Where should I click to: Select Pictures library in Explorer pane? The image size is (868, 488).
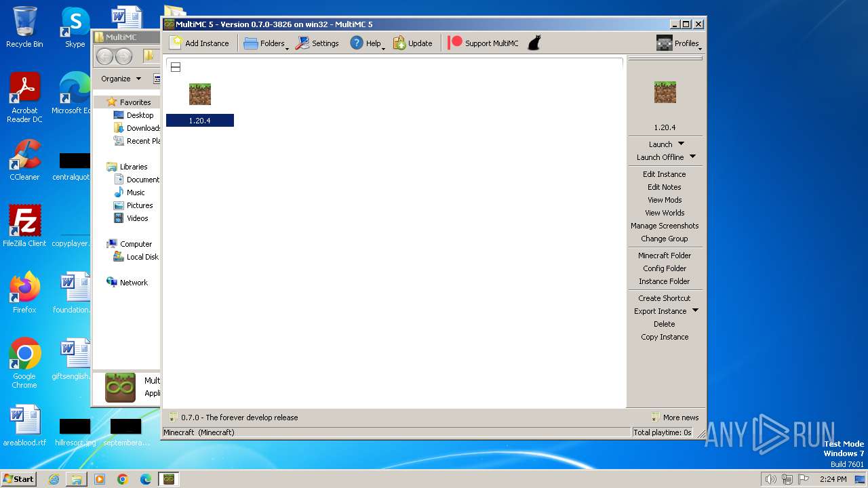pyautogui.click(x=134, y=205)
